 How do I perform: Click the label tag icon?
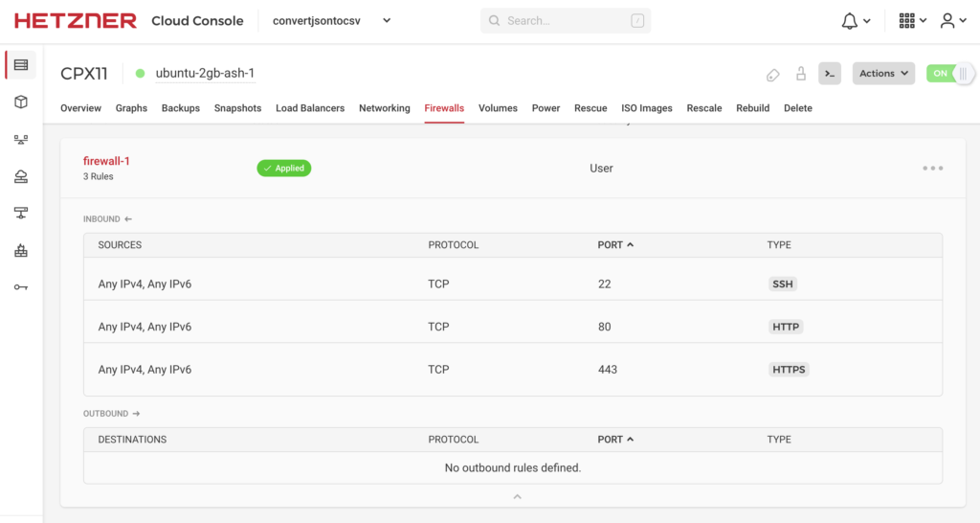coord(772,74)
